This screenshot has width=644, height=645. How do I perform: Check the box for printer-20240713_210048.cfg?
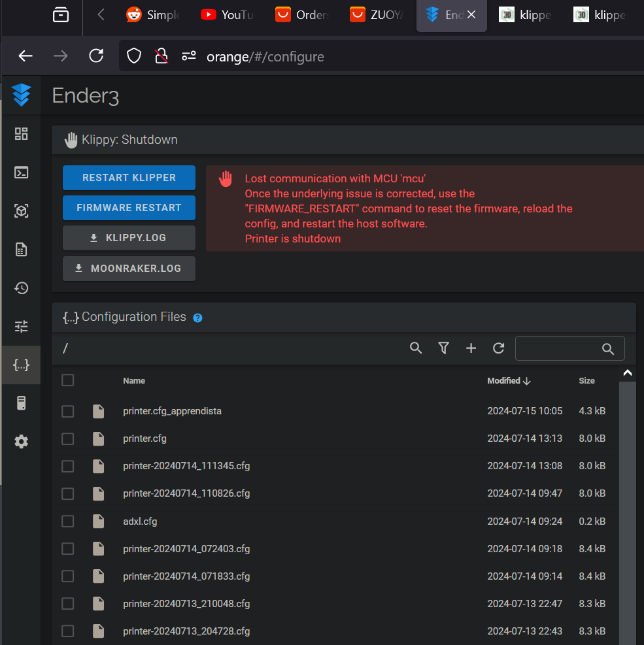coord(67,603)
